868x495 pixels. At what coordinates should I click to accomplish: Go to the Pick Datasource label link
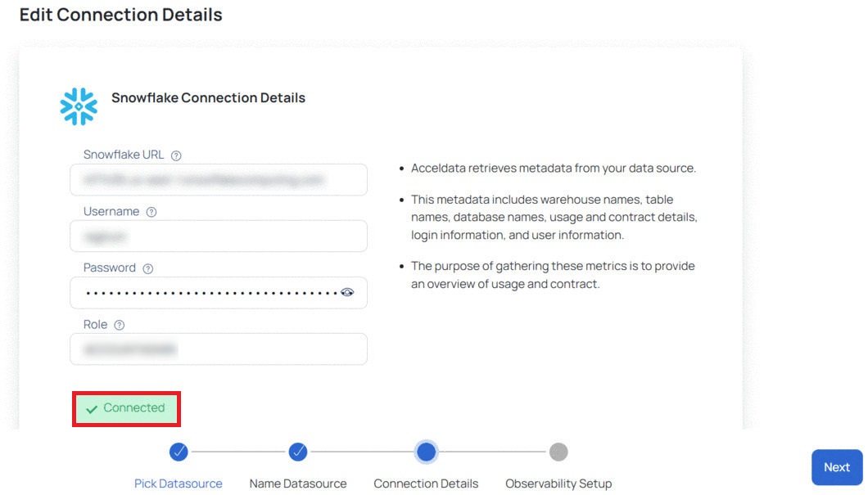point(179,484)
